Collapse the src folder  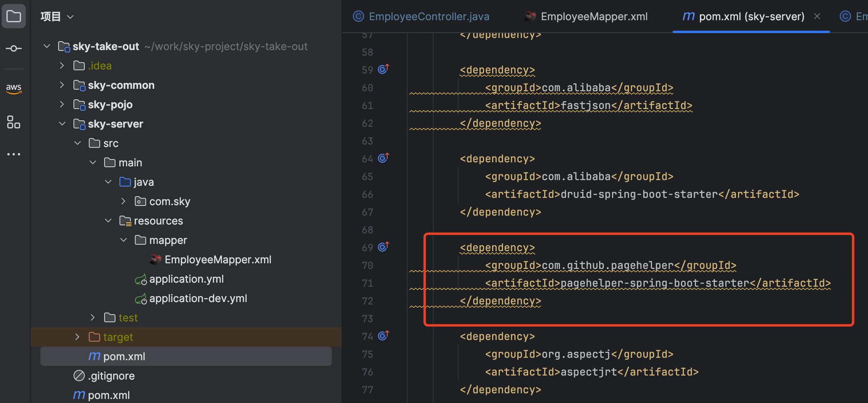[x=78, y=143]
